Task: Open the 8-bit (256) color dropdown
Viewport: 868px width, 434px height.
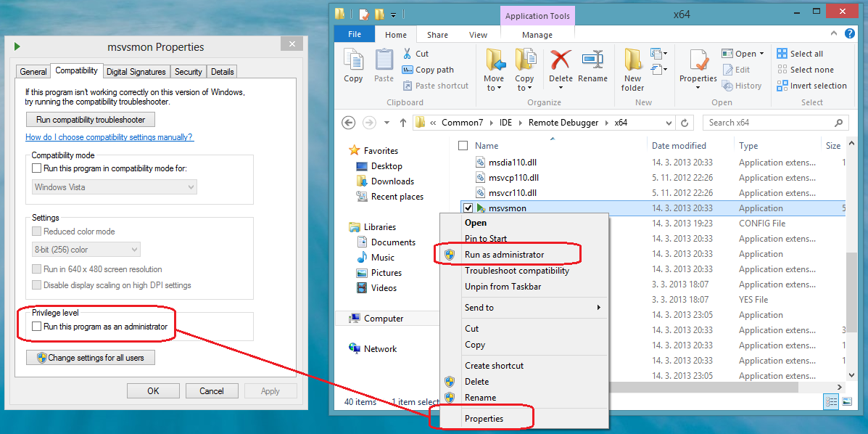Action: pos(86,250)
